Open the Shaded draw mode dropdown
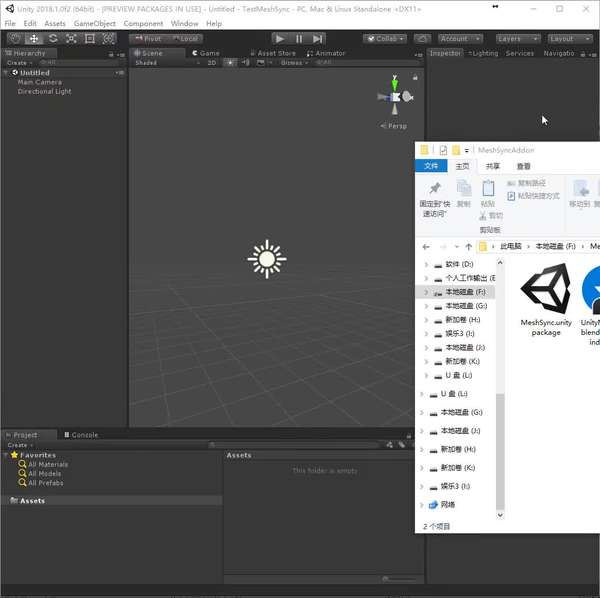600x598 pixels. 167,63
